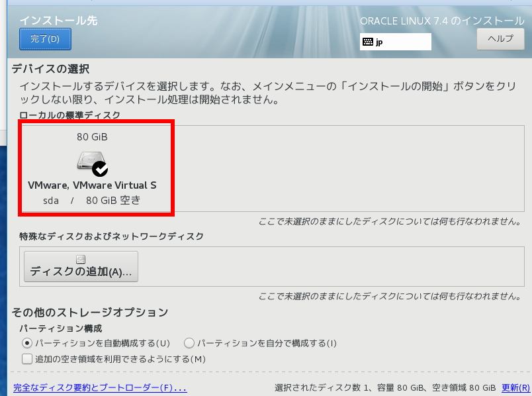
Task: Click the small disk icon on ディスクの追加 button
Action: pos(81,260)
